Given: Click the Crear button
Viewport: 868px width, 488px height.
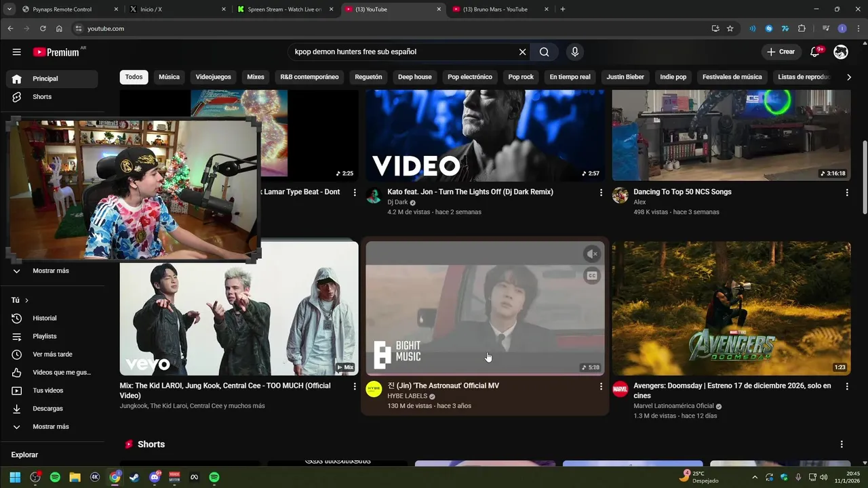Looking at the screenshot, I should point(781,52).
